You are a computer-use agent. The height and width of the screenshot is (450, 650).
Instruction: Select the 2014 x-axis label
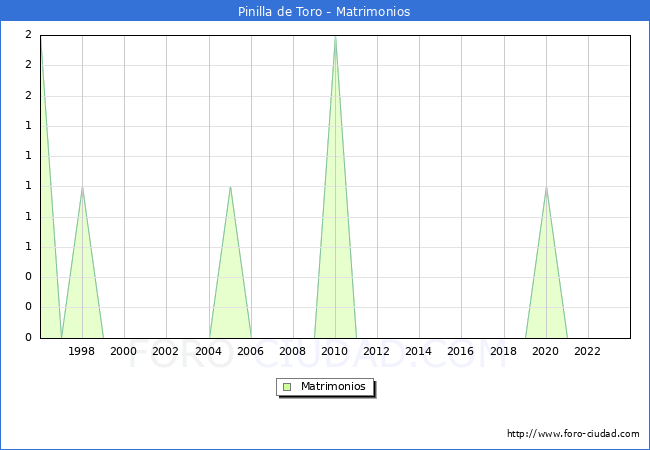419,351
